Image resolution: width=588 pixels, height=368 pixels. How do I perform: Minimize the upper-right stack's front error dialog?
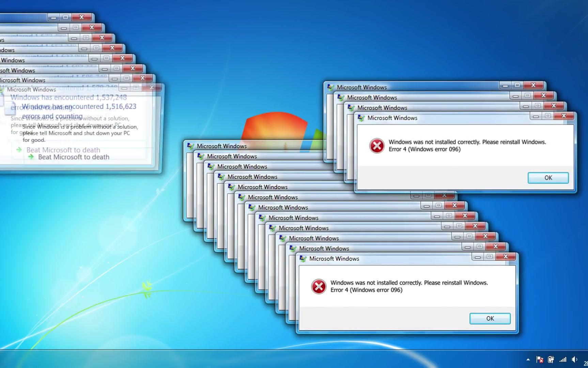(536, 116)
